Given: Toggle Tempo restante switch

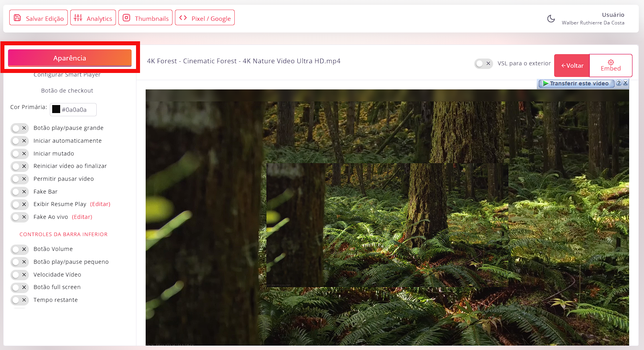Looking at the screenshot, I should (20, 300).
